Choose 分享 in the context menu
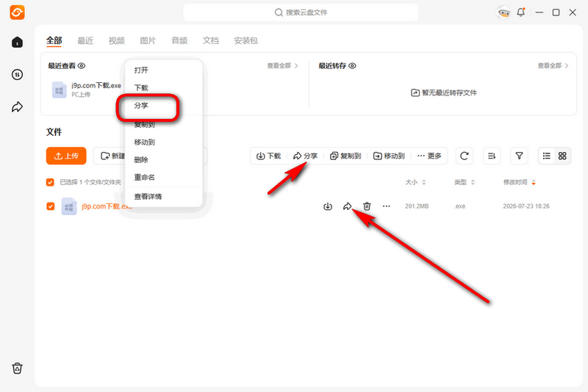This screenshot has height=392, width=588. pyautogui.click(x=163, y=106)
